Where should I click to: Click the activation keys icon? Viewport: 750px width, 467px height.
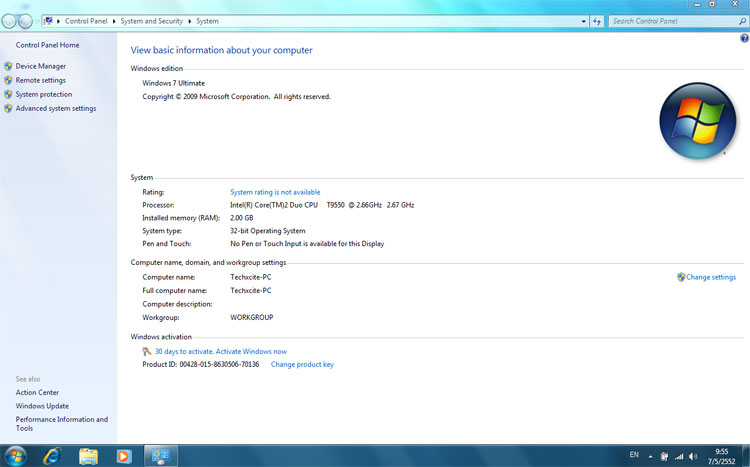point(147,351)
